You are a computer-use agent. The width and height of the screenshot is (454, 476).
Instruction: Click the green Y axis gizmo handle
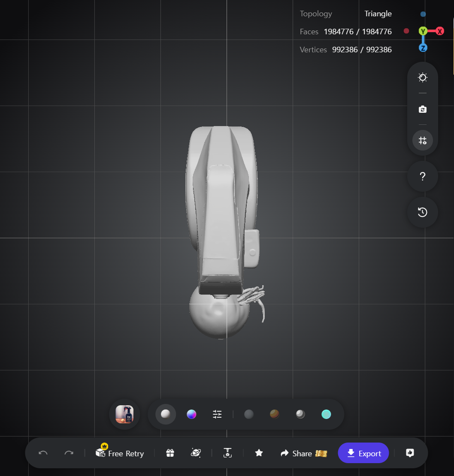pos(423,31)
